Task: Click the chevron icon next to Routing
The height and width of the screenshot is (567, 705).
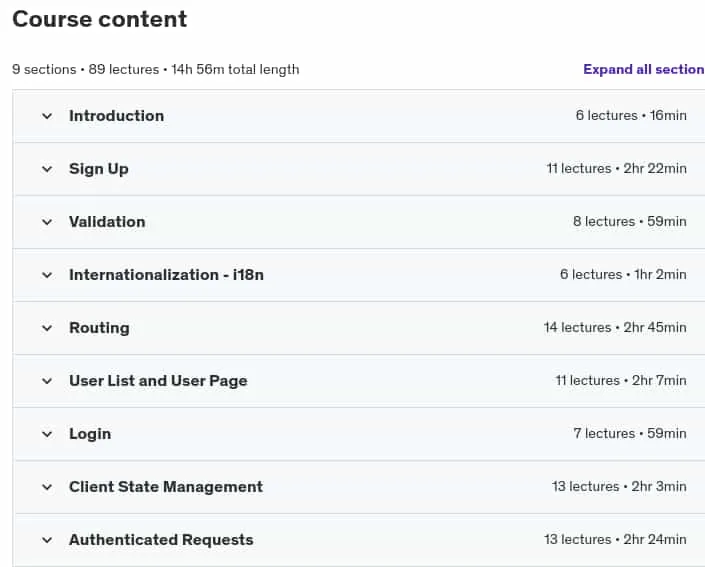Action: (47, 328)
